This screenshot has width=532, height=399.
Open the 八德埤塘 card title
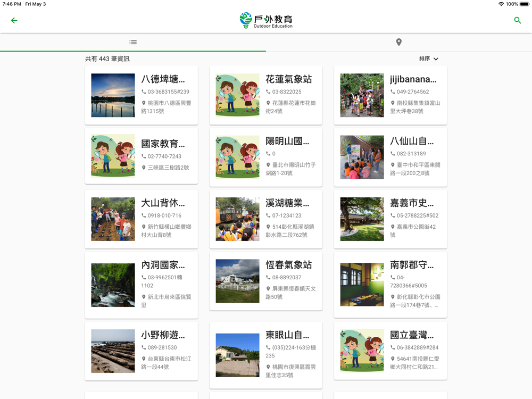pos(163,79)
